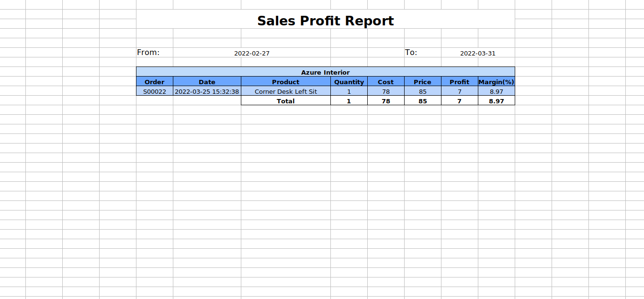Image resolution: width=644 pixels, height=299 pixels.
Task: Select the Quantity column header
Action: pos(349,82)
